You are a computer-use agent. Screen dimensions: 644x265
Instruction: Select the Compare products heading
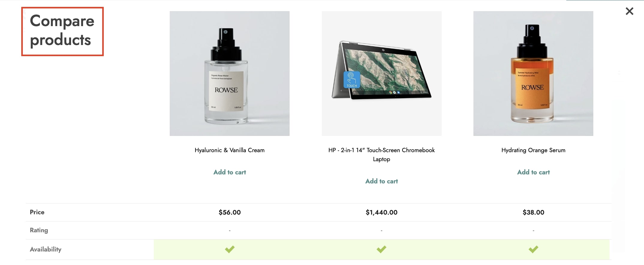pyautogui.click(x=62, y=31)
